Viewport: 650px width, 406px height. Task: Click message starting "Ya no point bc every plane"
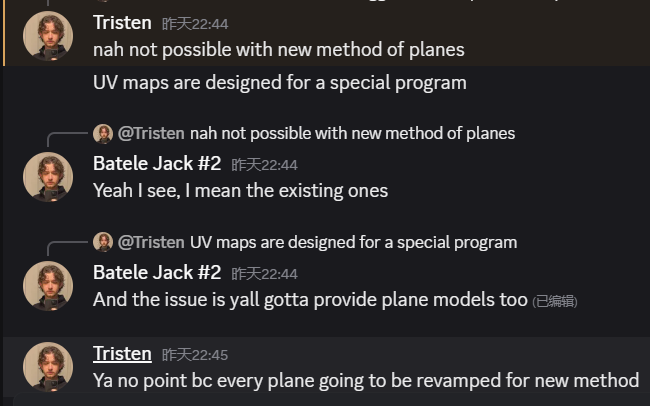(x=366, y=380)
